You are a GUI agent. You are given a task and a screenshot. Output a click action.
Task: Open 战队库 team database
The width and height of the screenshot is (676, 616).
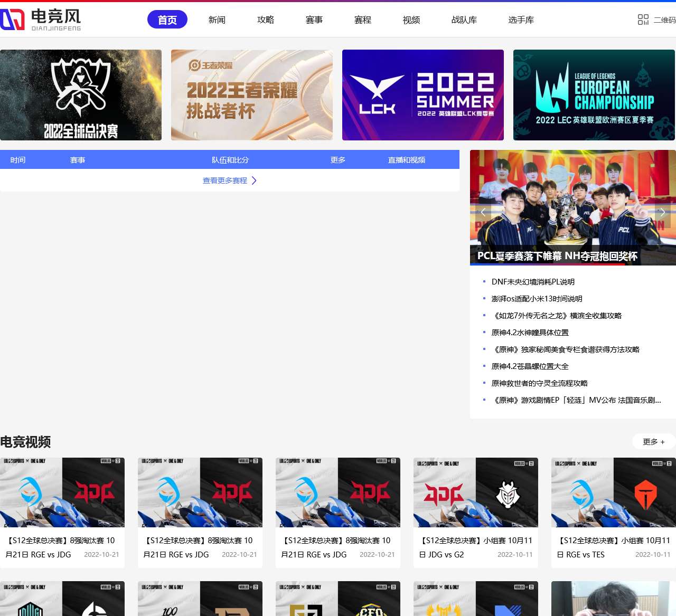tap(464, 20)
